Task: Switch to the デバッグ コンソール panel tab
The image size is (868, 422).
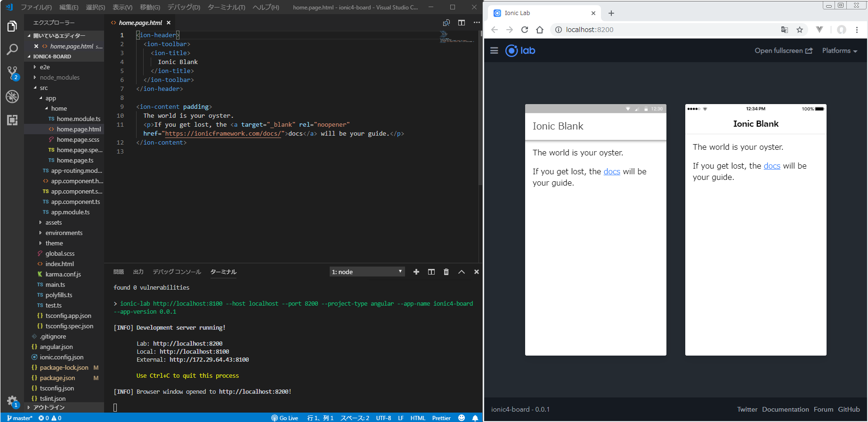Action: click(177, 272)
